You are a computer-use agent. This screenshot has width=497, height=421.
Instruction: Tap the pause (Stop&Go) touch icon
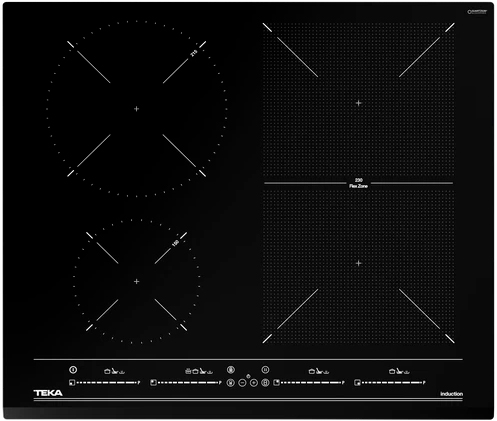(265, 370)
